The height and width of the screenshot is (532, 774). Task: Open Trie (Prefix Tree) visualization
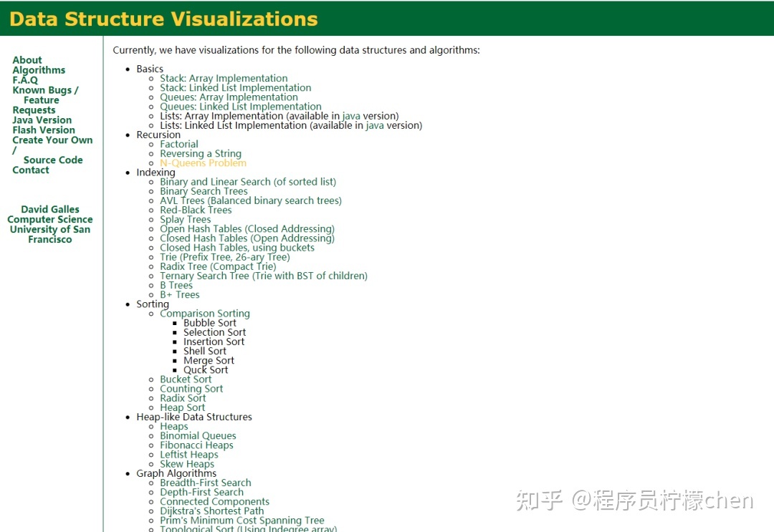pos(224,257)
